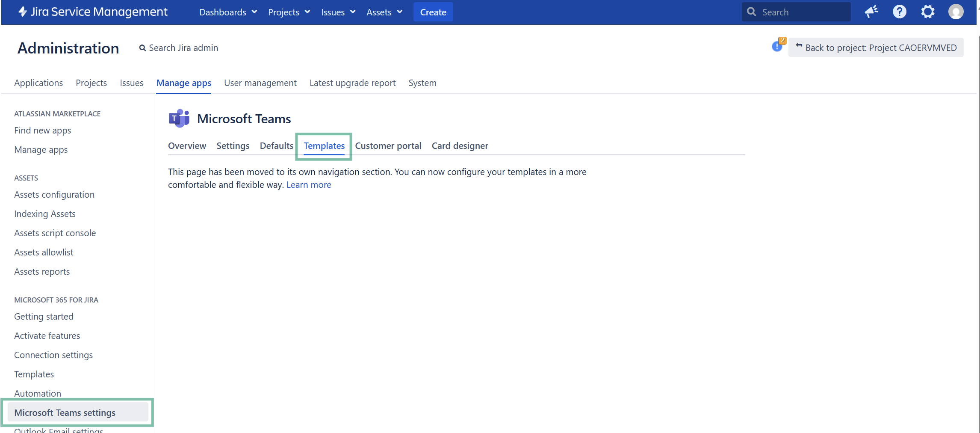Open the feedback megaphone icon
This screenshot has height=433, width=980.
pos(871,12)
